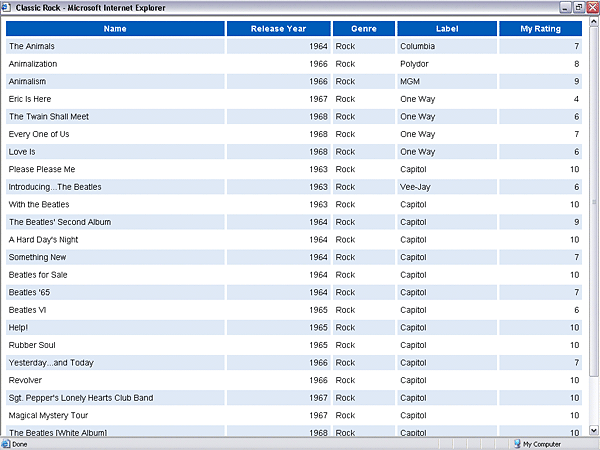Click the Label column header
The image size is (600, 450).
coord(447,28)
